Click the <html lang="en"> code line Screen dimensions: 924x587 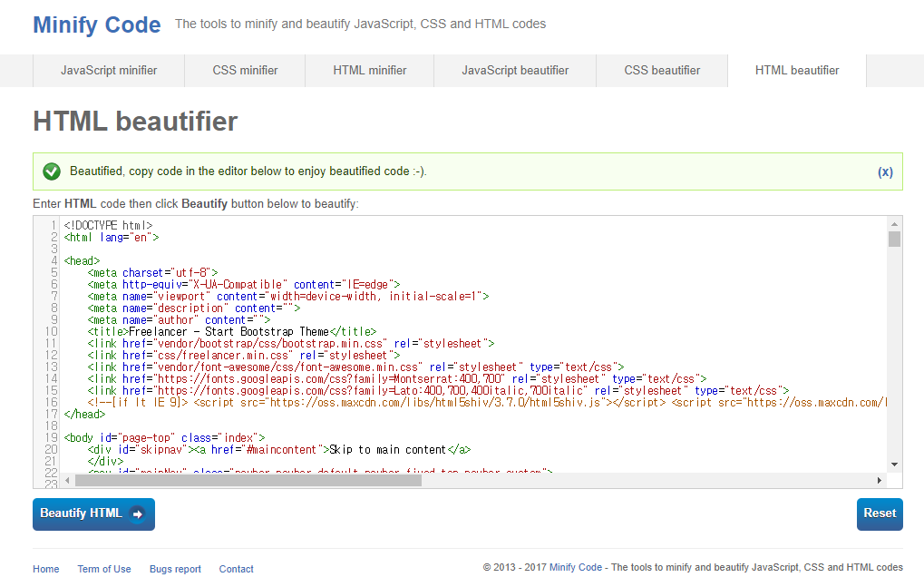[x=112, y=237]
